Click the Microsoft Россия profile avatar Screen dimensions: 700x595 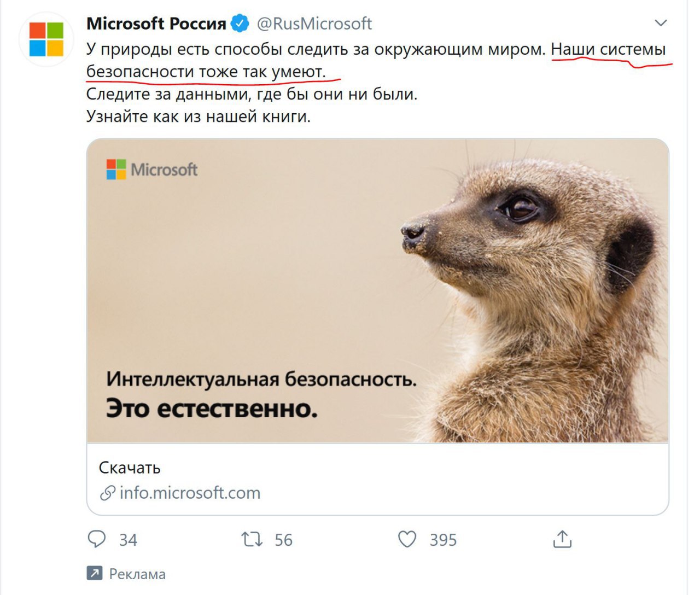tap(46, 39)
